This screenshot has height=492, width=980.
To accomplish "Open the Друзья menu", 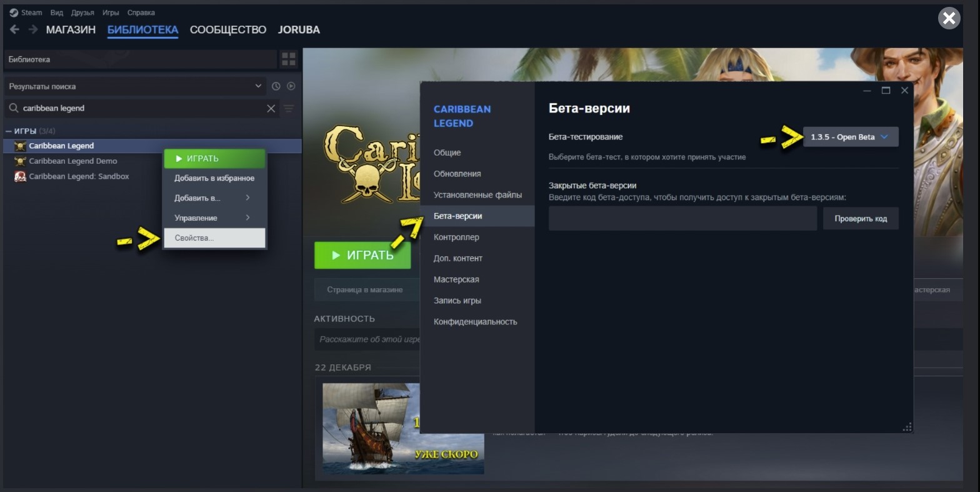I will (x=82, y=13).
